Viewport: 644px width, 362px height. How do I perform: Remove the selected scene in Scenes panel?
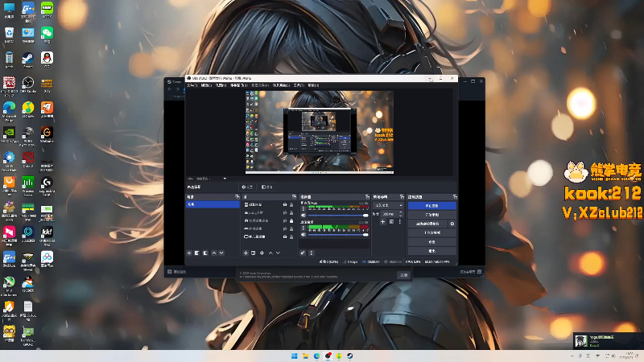tap(197, 253)
